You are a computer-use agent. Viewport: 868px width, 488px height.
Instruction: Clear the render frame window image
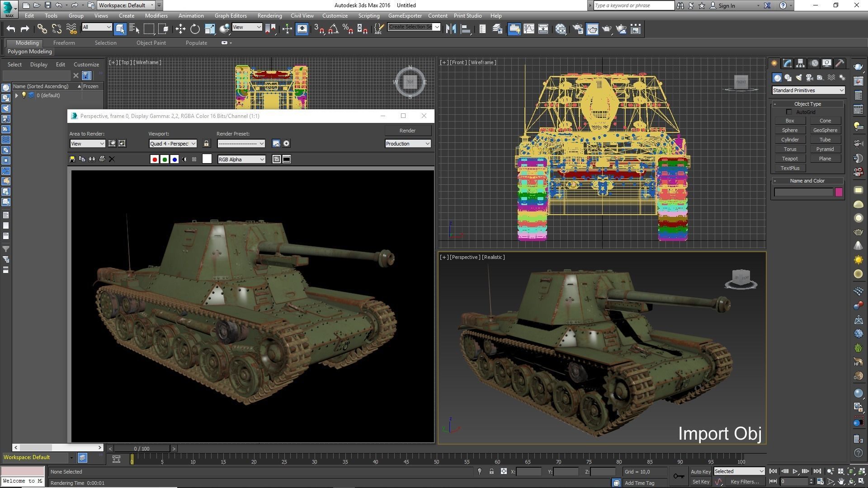point(112,159)
